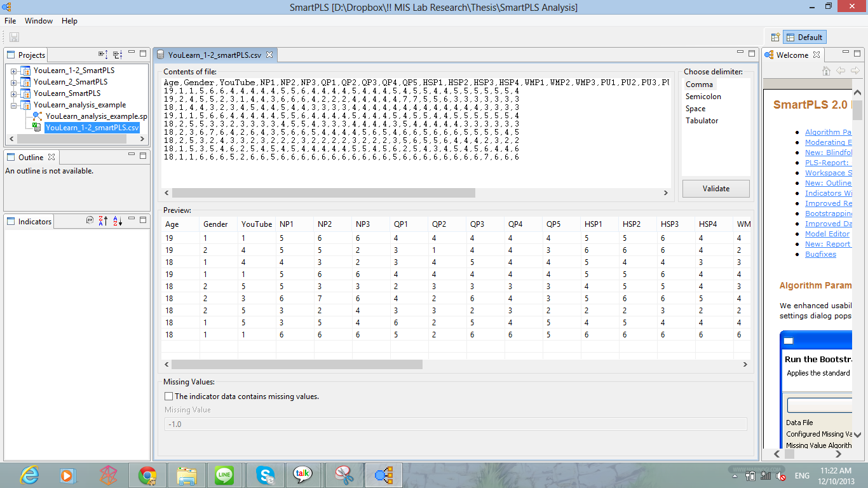Image resolution: width=868 pixels, height=488 pixels.
Task: Minimize the Indicators panel
Action: pos(132,219)
